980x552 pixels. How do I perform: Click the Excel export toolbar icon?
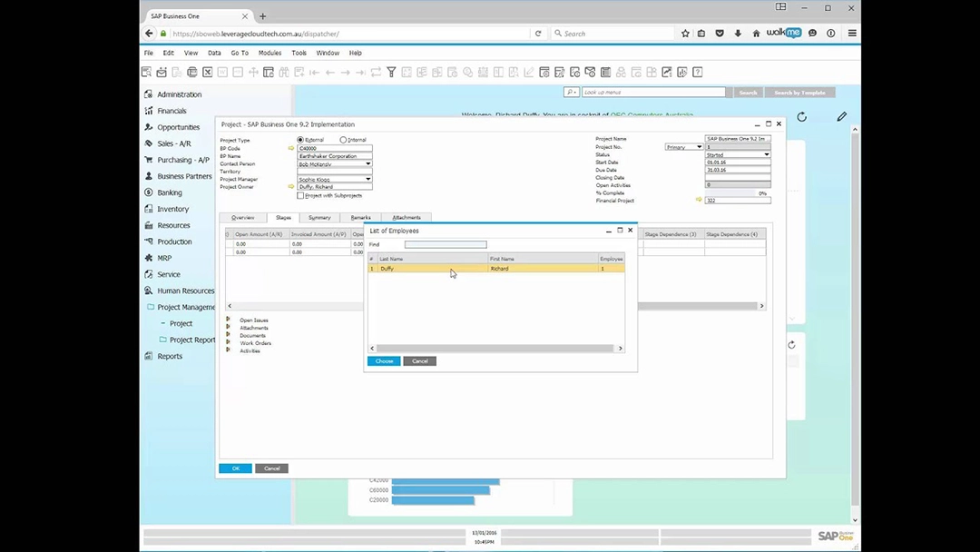tap(207, 73)
